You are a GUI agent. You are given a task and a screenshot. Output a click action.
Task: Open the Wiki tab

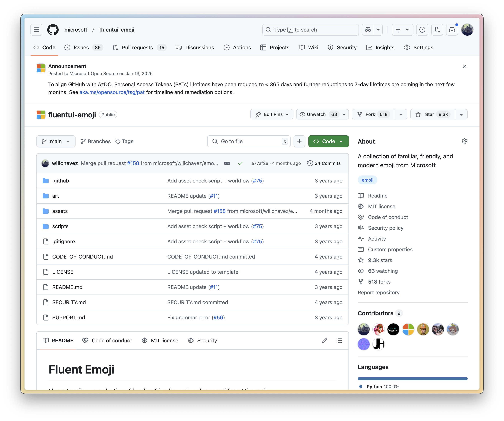308,47
